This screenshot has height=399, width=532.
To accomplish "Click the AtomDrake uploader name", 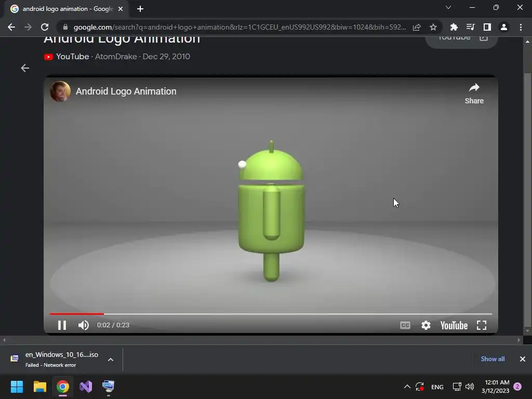I will [x=116, y=57].
